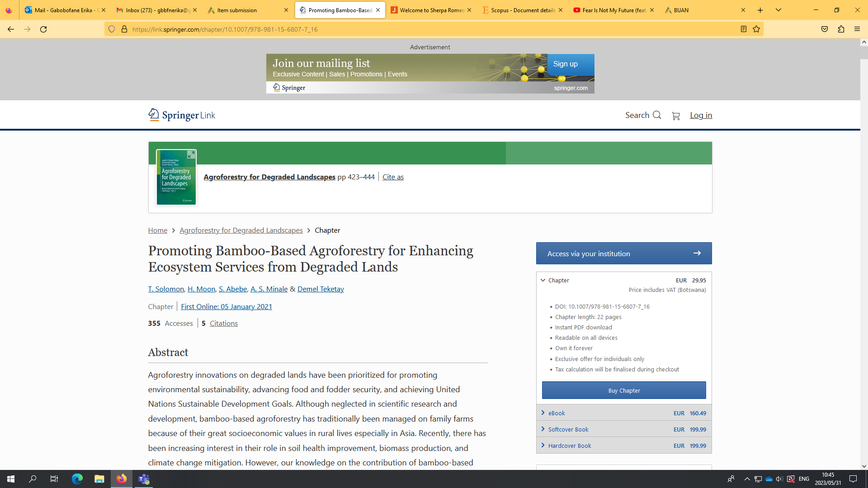The width and height of the screenshot is (868, 488).
Task: Close the Promoting Bamboo-Based tab
Action: 378,10
